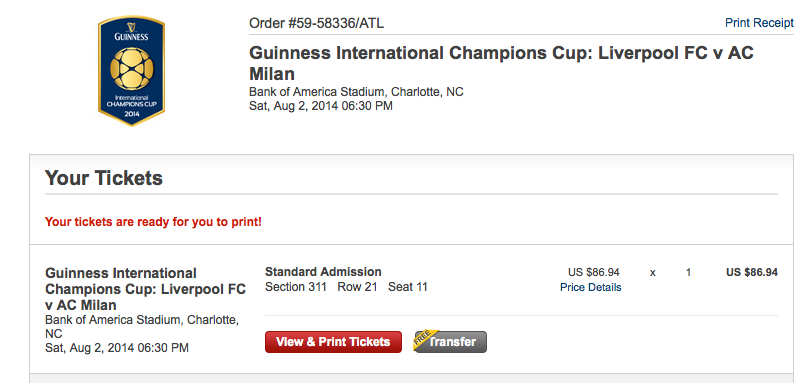804x383 pixels.
Task: Open Price Details for the ticket
Action: (x=590, y=288)
